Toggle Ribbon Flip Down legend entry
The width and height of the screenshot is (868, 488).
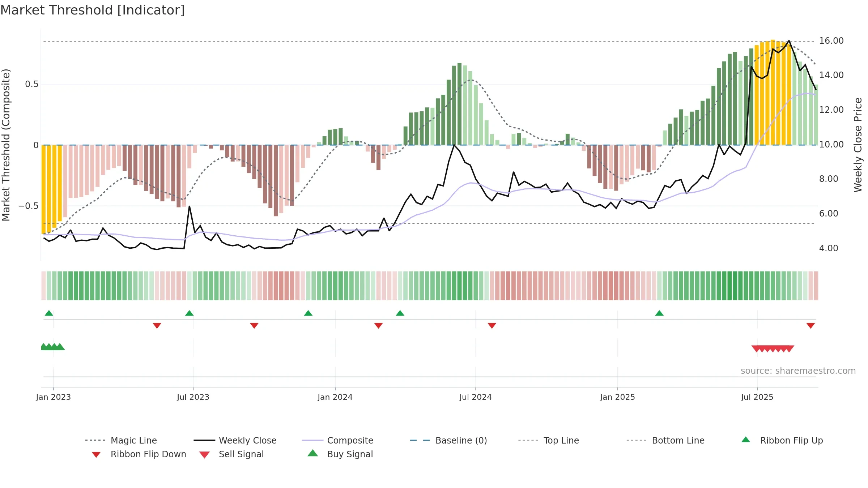[x=139, y=454]
